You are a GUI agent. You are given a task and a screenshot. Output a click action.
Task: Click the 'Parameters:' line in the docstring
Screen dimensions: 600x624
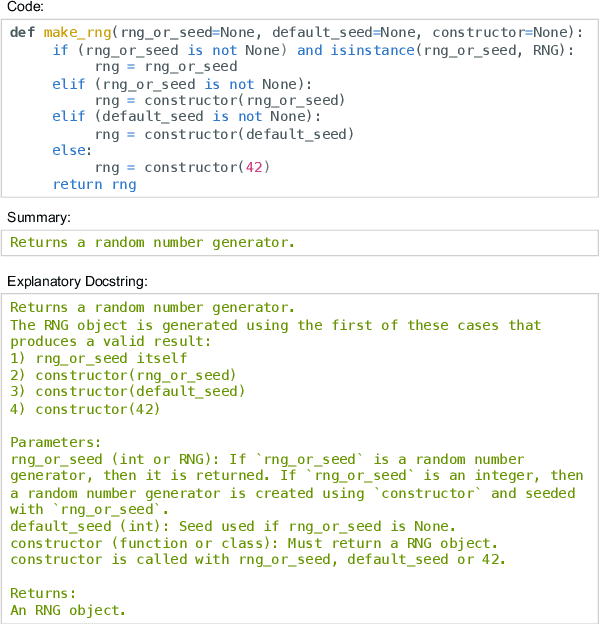coord(56,442)
